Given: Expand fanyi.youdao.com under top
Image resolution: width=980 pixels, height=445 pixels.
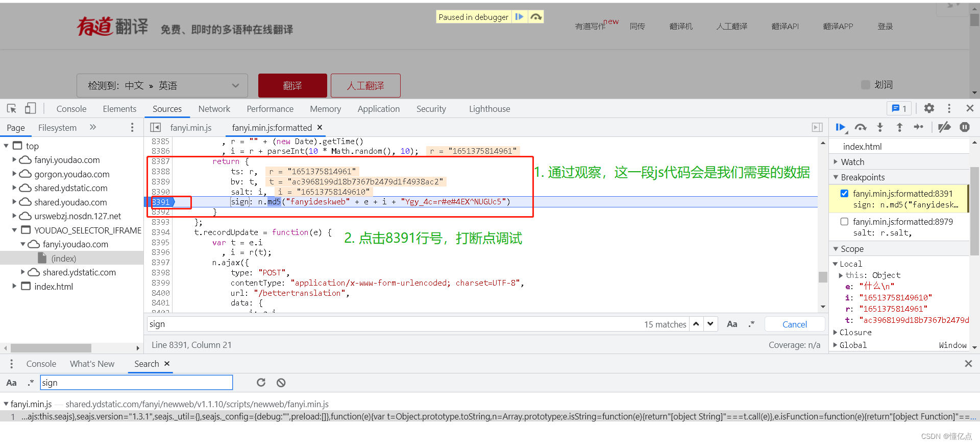Looking at the screenshot, I should pos(14,159).
